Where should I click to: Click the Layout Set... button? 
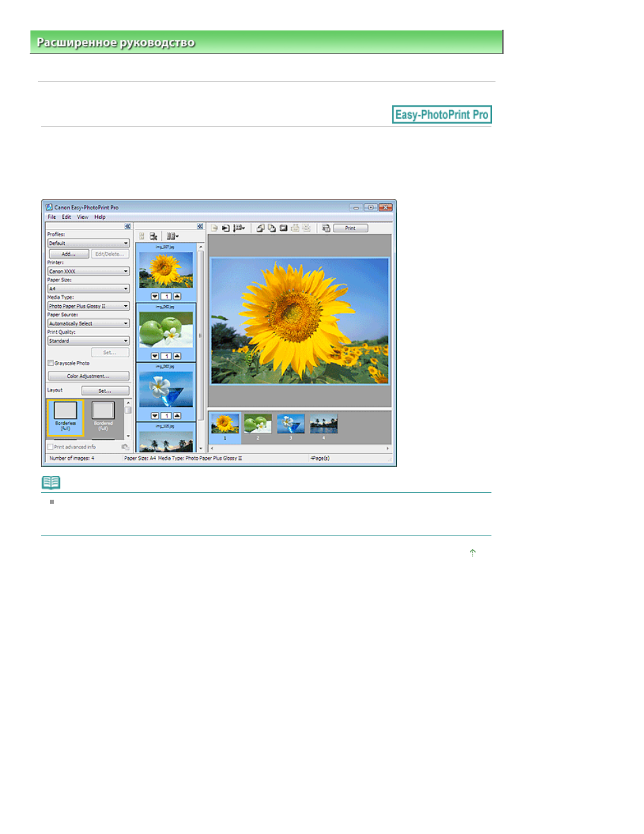(x=105, y=391)
